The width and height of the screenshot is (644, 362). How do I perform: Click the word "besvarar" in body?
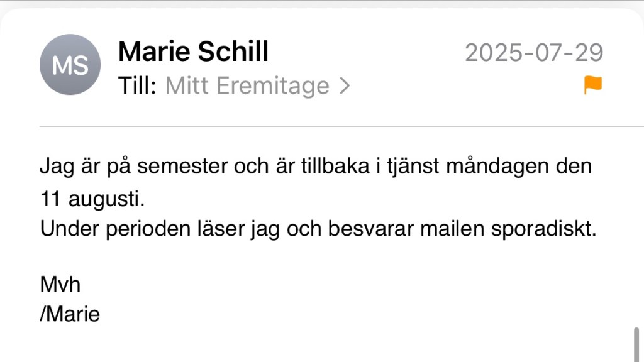(351, 228)
